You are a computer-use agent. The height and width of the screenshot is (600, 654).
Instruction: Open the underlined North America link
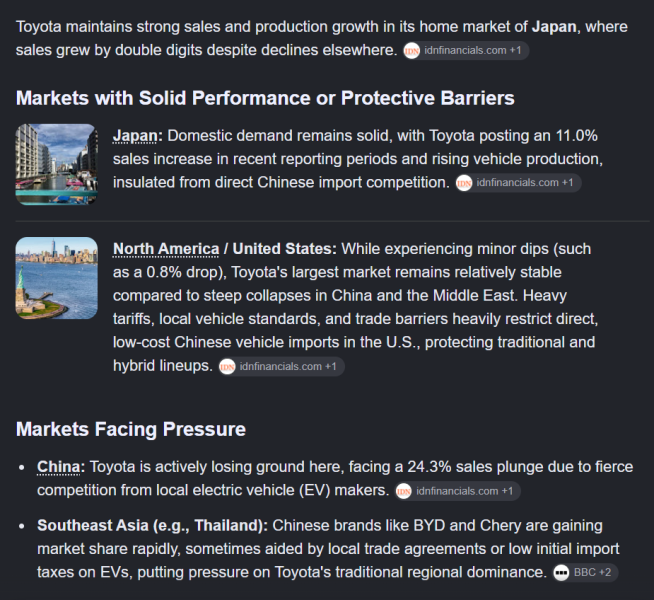tap(166, 249)
